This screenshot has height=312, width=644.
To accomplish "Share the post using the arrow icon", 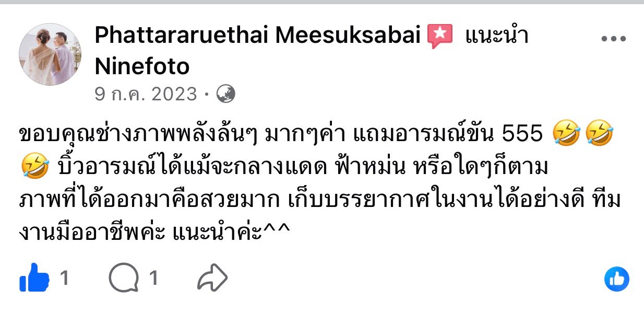I will point(212,278).
